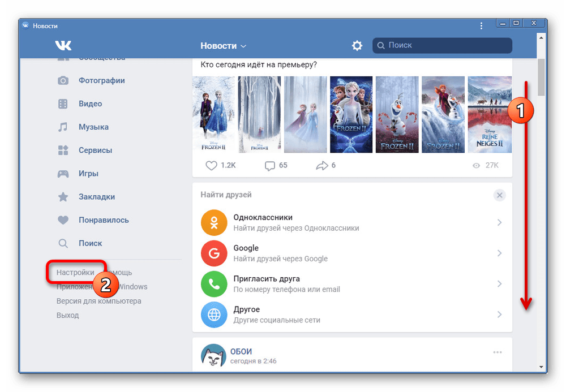Switch to Версия для компьютера
The image size is (566, 392).
(99, 301)
